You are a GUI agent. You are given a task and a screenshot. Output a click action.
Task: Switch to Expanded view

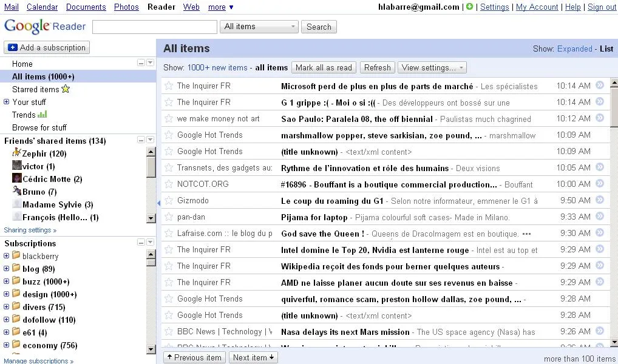575,49
